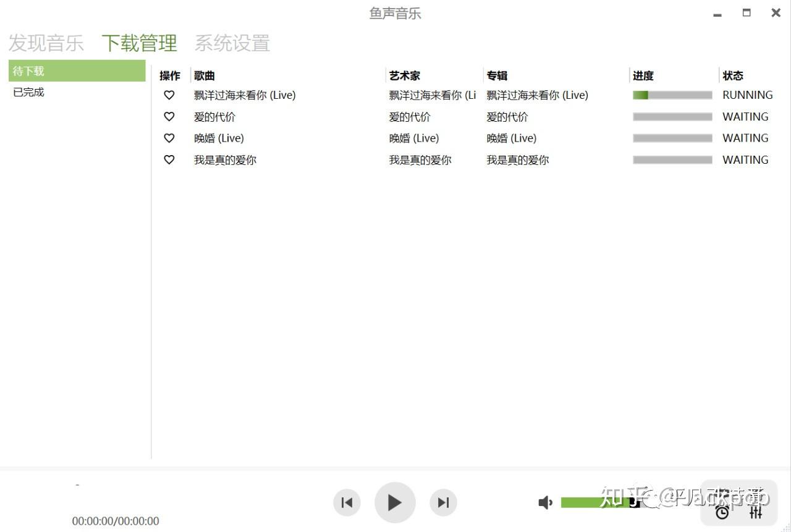Screen dimensions: 791x532
Task: Click progress bar of the RUNNING download
Action: click(672, 95)
